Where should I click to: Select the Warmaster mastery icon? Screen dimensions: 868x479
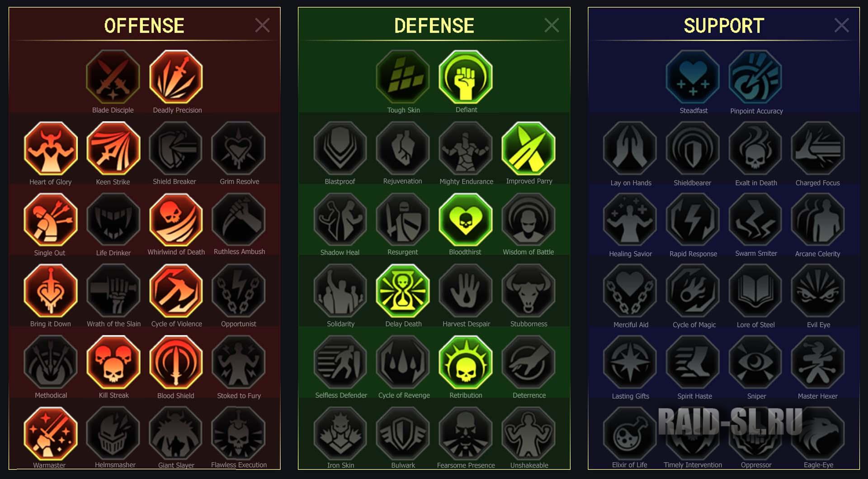[x=51, y=433]
